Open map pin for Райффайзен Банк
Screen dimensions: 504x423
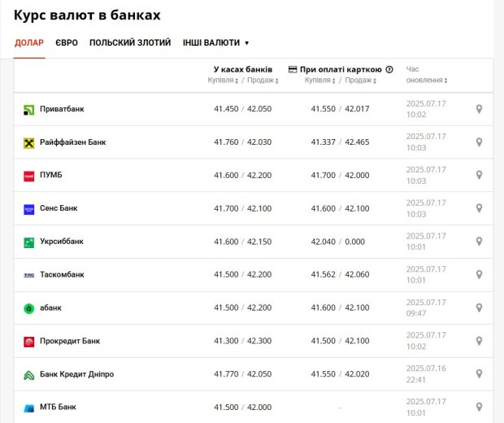[x=479, y=142]
